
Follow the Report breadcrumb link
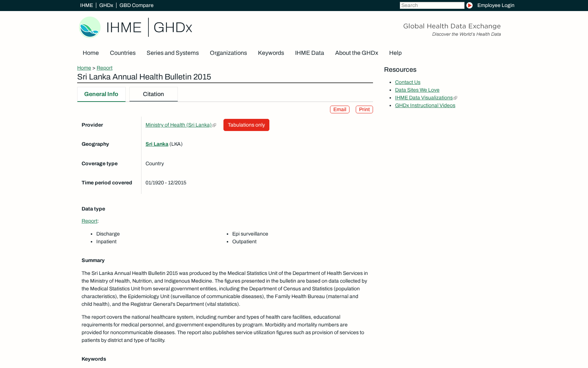pyautogui.click(x=104, y=68)
